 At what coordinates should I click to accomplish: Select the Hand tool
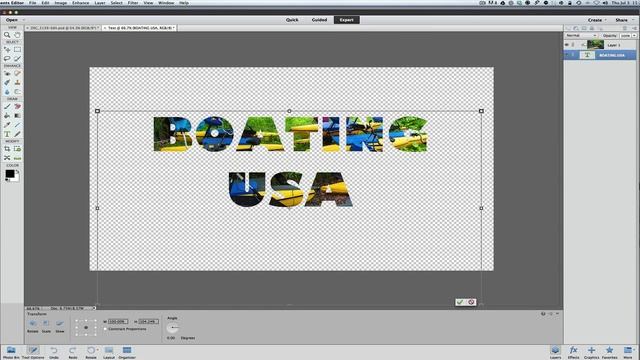tap(17, 35)
